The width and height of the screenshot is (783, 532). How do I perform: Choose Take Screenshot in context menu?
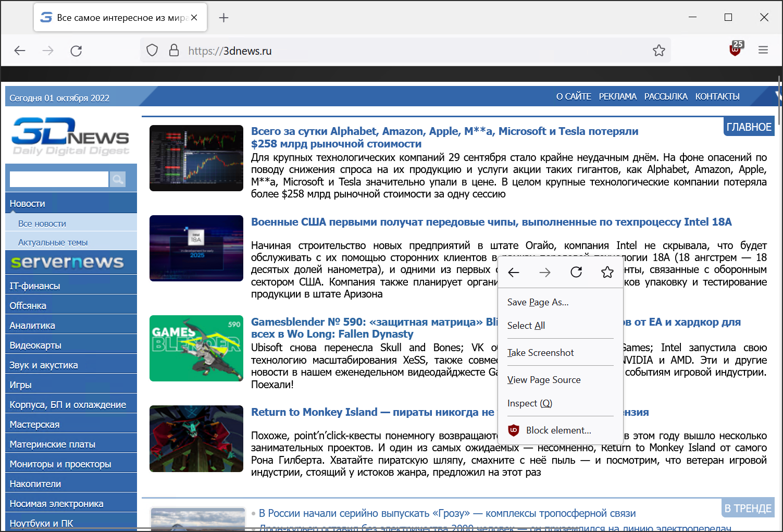561,353
